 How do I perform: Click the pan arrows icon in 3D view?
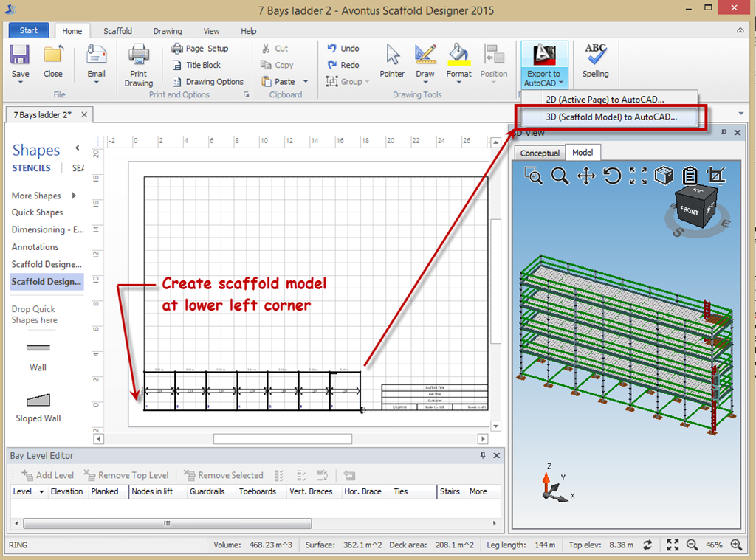tap(586, 176)
